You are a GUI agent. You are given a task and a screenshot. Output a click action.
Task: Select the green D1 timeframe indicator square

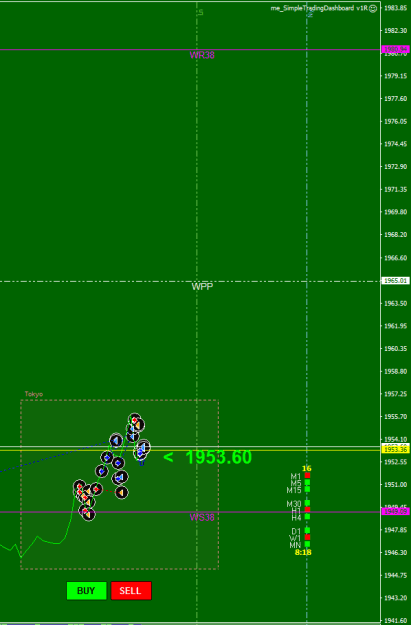(307, 530)
